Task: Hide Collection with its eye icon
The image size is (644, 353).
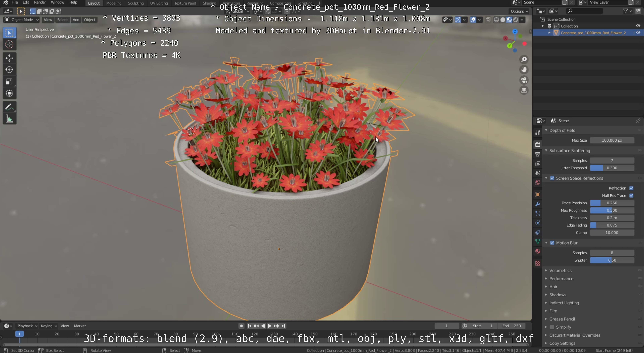Action: [638, 26]
